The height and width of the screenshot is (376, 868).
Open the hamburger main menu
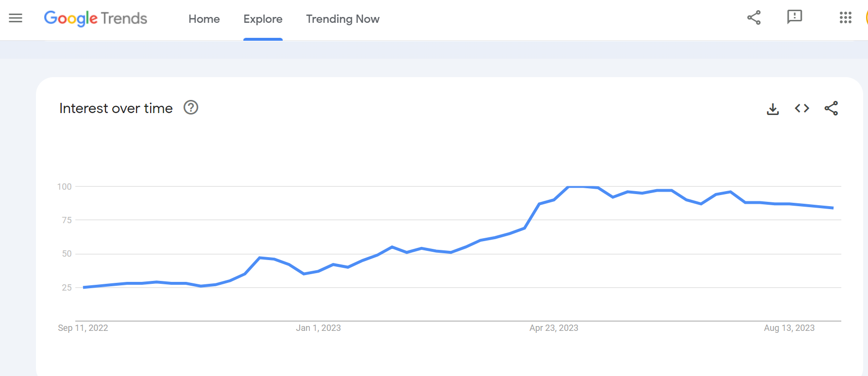16,18
